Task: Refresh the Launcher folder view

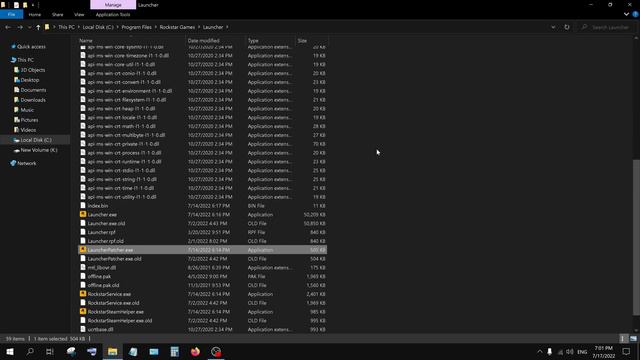Action: pyautogui.click(x=567, y=27)
